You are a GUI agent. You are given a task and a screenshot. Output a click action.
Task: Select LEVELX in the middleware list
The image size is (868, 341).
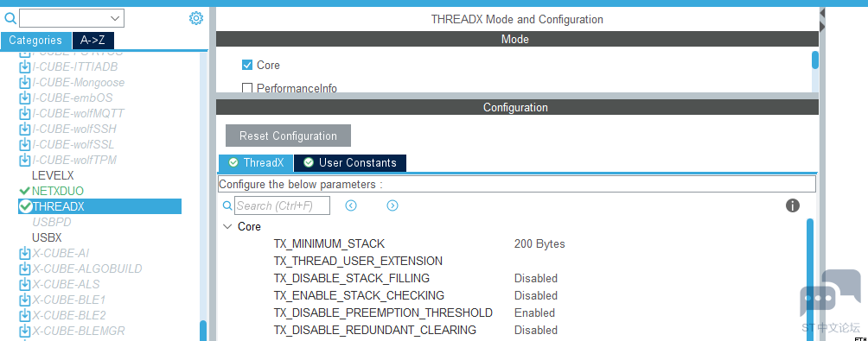(x=53, y=175)
